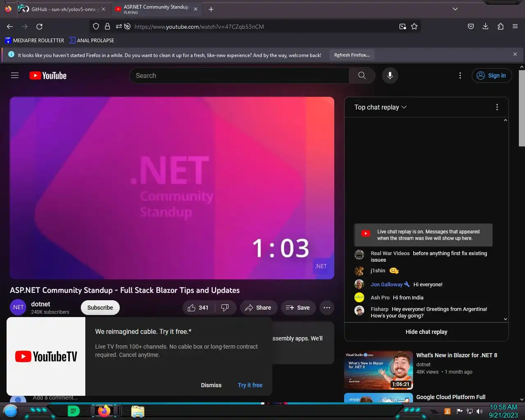Open the YouTube hamburger guide menu

click(15, 75)
